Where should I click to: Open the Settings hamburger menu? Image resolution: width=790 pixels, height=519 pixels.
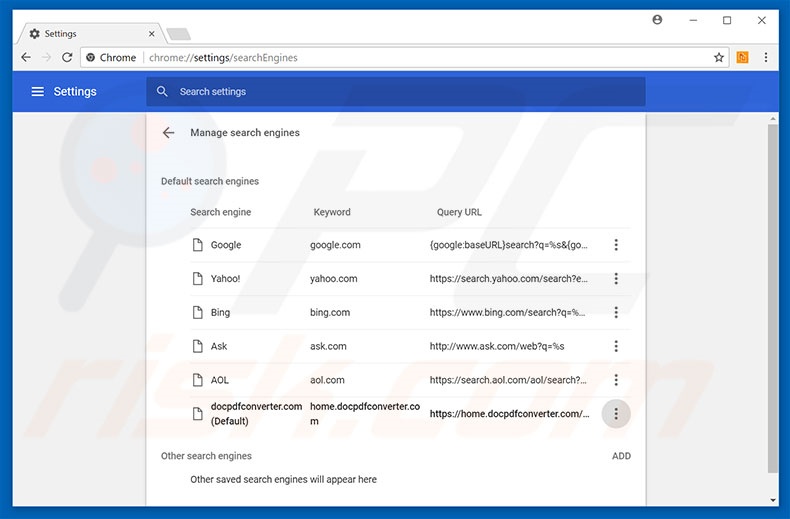[x=37, y=92]
